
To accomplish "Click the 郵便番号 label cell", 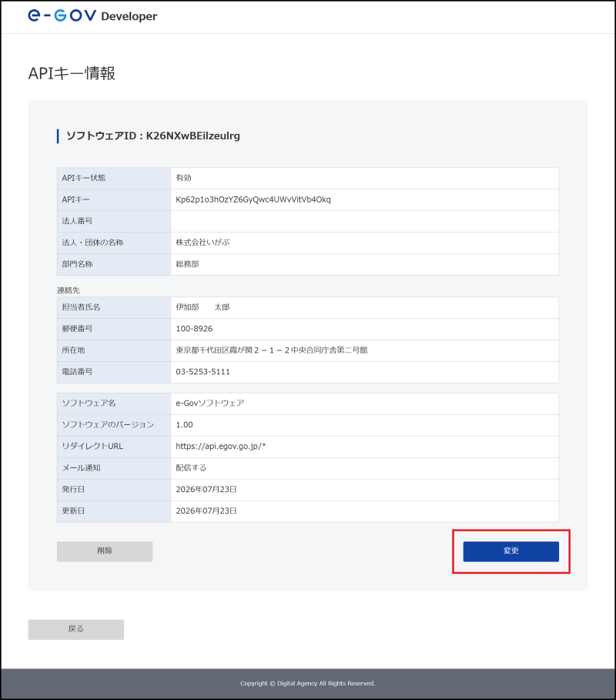I will pyautogui.click(x=114, y=329).
